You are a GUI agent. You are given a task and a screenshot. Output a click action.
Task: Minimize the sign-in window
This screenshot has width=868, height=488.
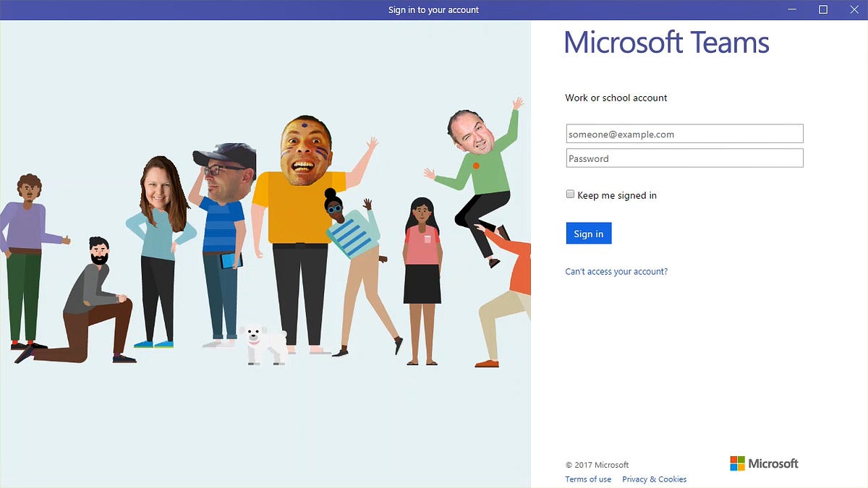click(x=791, y=9)
